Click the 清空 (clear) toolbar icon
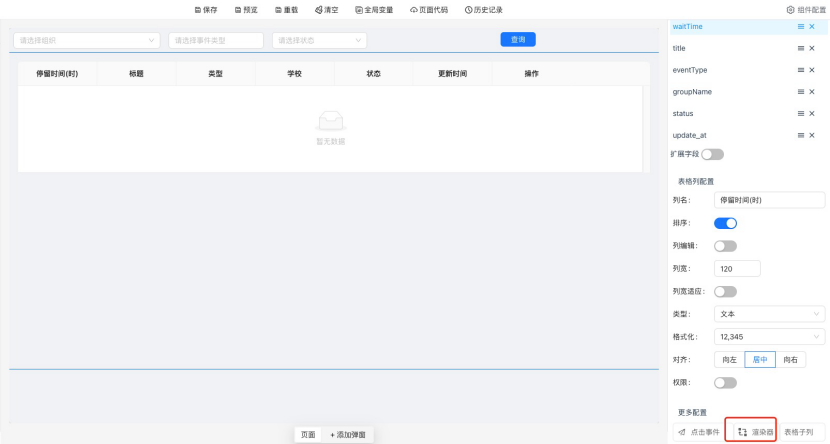Image resolution: width=830 pixels, height=444 pixels. [326, 9]
